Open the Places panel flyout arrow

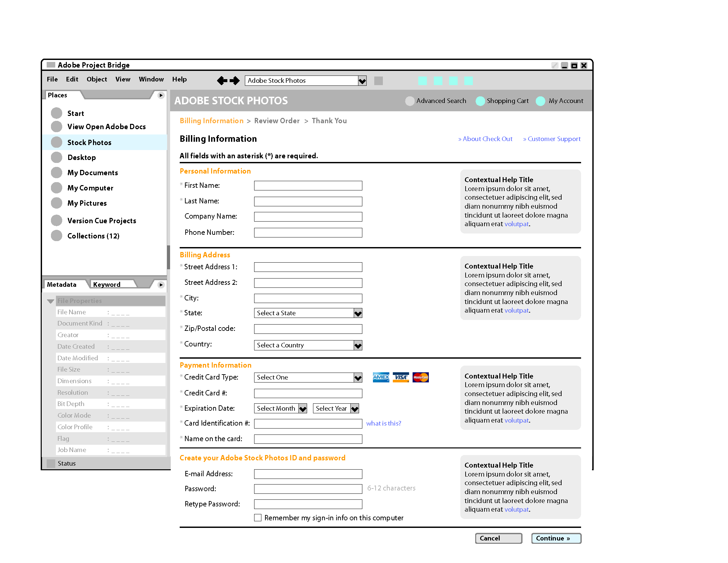(161, 95)
